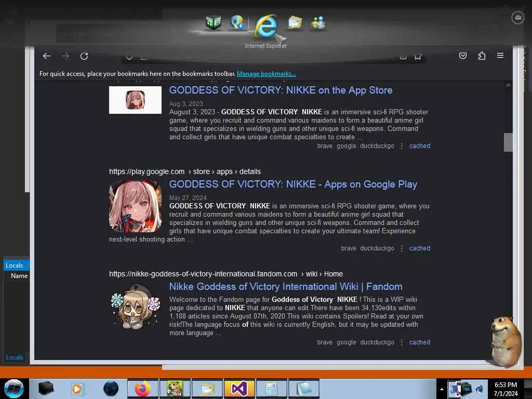The width and height of the screenshot is (532, 399).
Task: Click brave under the Fandom wiki result
Action: pyautogui.click(x=325, y=342)
